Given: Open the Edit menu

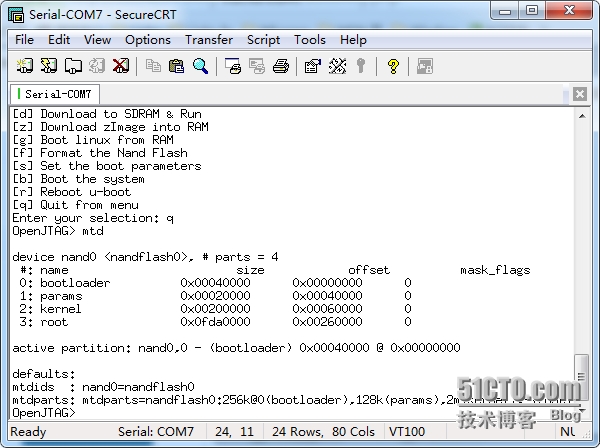Looking at the screenshot, I should 59,40.
